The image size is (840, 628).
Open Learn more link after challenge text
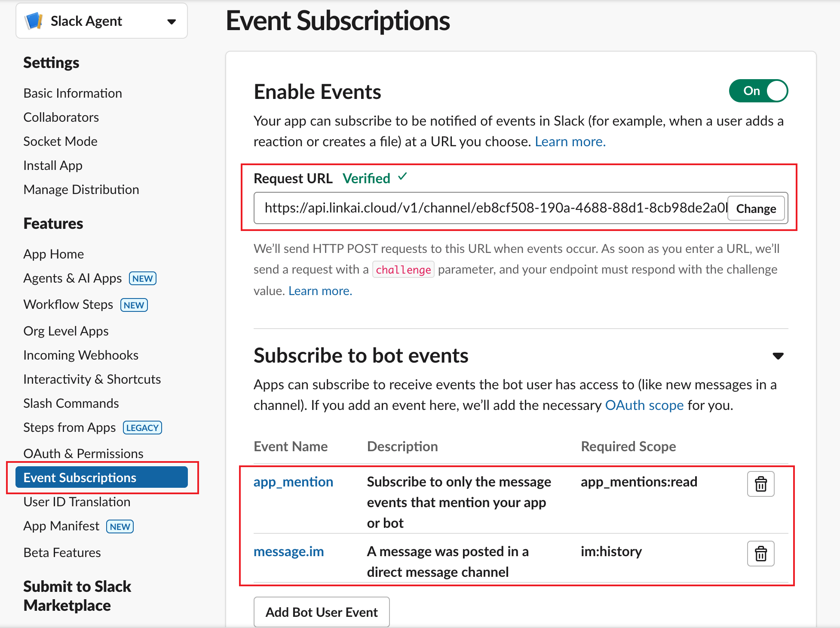(320, 291)
